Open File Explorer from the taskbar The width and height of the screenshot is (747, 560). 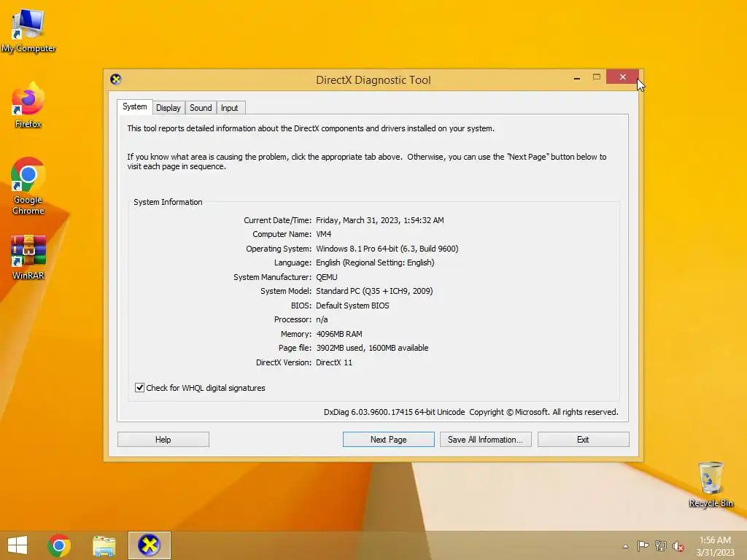click(104, 545)
